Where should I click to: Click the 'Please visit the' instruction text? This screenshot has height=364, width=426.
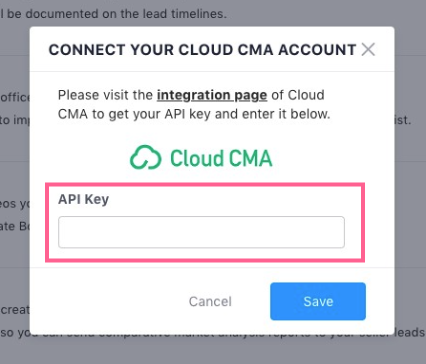tap(105, 95)
